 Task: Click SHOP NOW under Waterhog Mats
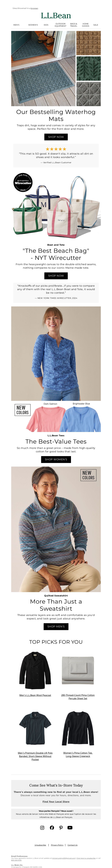click(56, 137)
